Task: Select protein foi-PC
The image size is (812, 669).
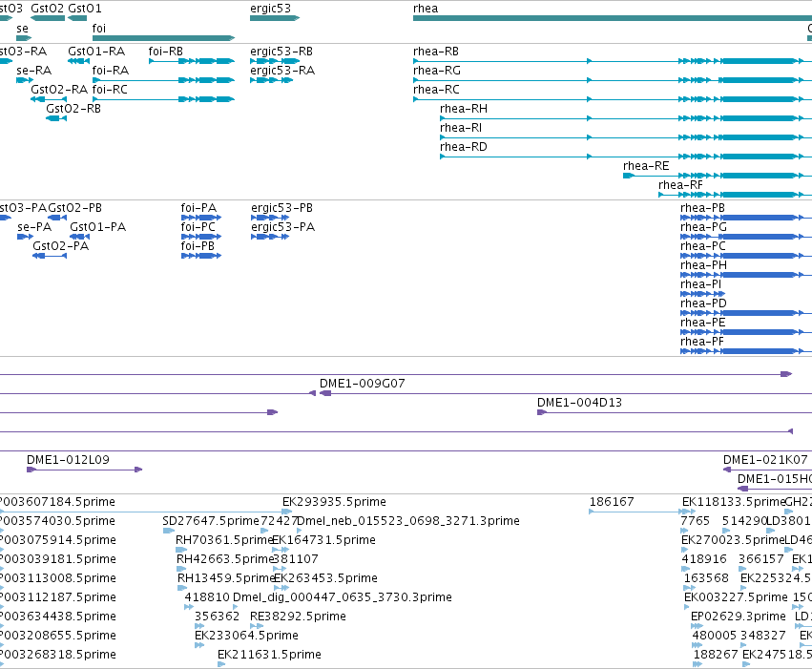Action: (x=201, y=237)
